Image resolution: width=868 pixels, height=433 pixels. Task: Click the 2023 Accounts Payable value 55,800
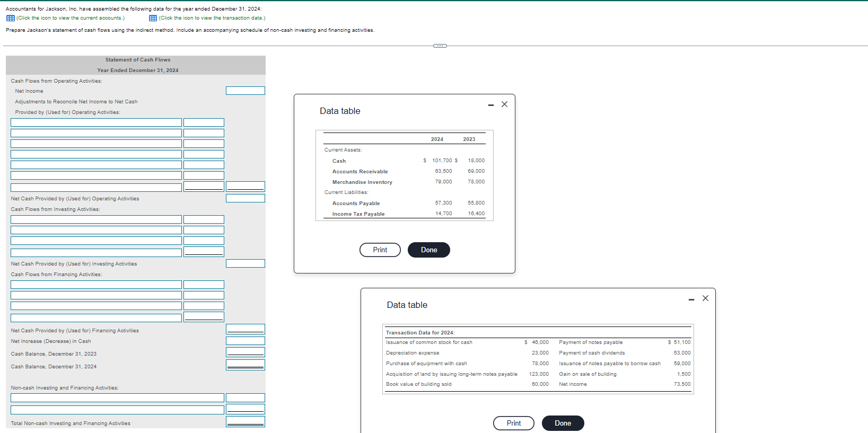[x=476, y=203]
